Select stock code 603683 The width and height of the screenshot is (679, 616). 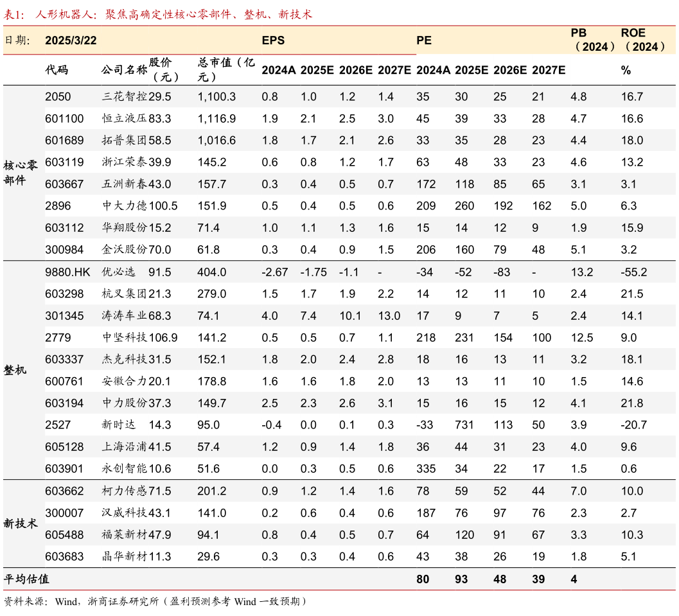[64, 556]
